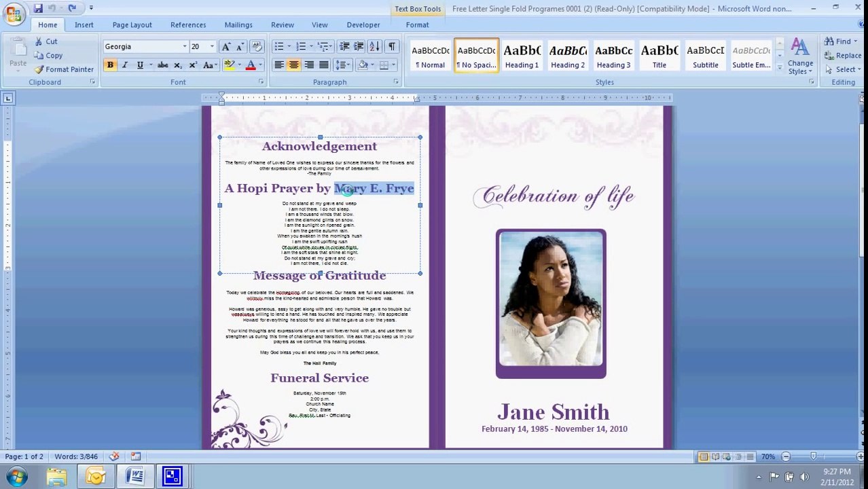The width and height of the screenshot is (868, 489).
Task: Click the 70% zoom level
Action: [768, 457]
